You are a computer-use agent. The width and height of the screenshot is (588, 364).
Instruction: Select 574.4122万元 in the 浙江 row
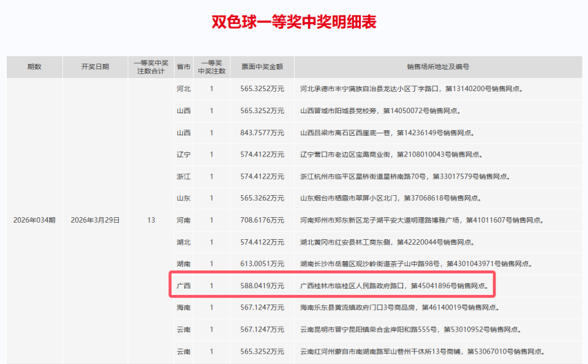click(x=262, y=177)
